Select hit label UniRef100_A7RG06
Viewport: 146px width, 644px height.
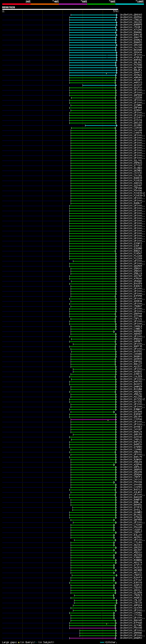(131, 278)
